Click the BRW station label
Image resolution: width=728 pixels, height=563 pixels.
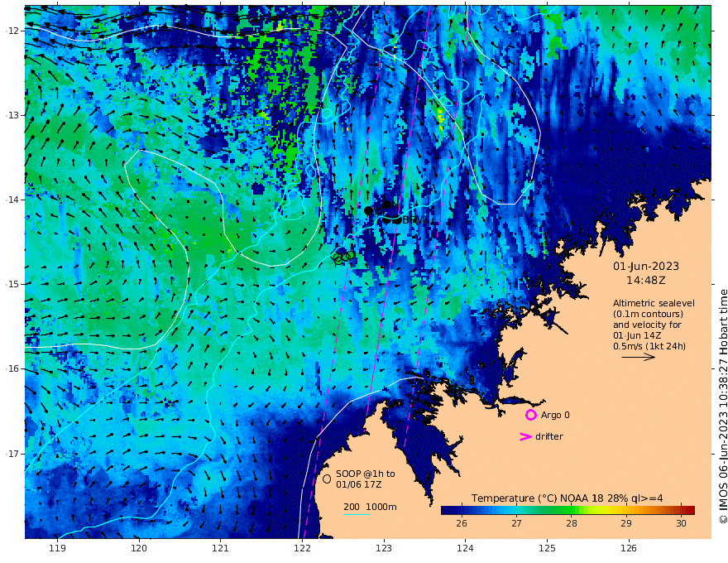pos(414,220)
